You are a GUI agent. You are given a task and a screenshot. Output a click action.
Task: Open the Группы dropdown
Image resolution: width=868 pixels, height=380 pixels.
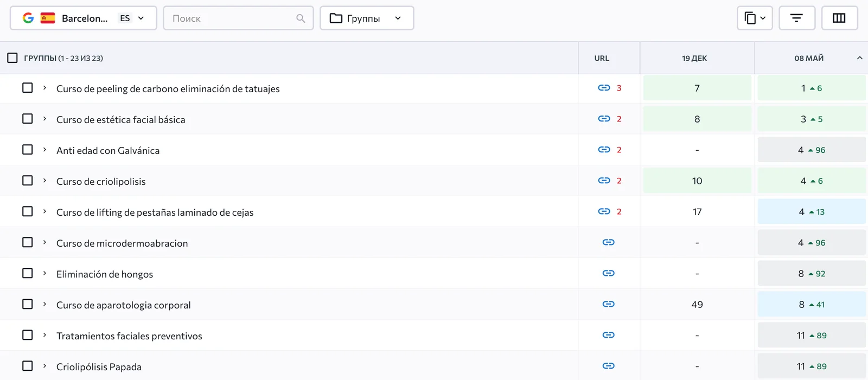click(367, 18)
